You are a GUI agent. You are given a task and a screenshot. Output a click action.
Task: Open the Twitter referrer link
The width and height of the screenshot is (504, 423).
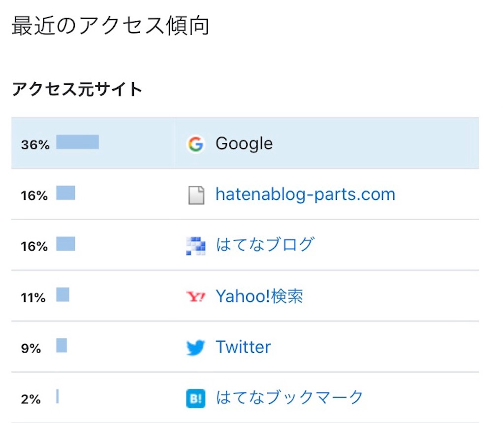point(243,347)
